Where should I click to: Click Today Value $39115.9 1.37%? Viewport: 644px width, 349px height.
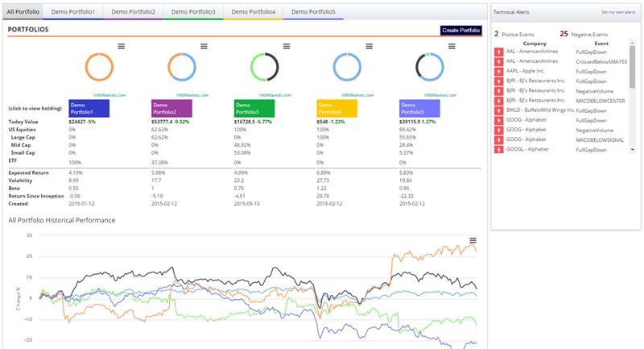[x=417, y=122]
